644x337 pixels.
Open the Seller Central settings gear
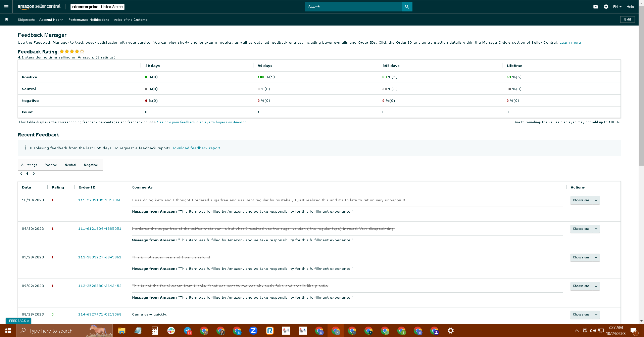coord(606,7)
